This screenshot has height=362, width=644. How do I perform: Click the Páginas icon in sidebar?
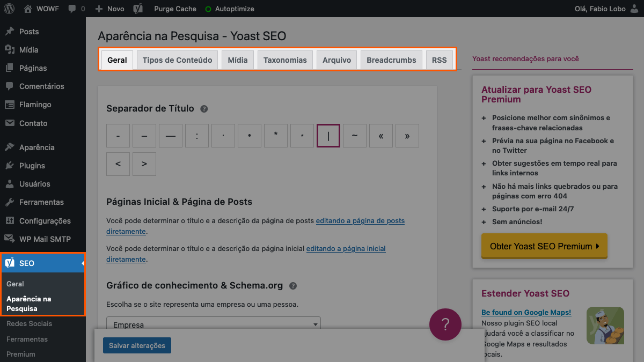(x=10, y=68)
